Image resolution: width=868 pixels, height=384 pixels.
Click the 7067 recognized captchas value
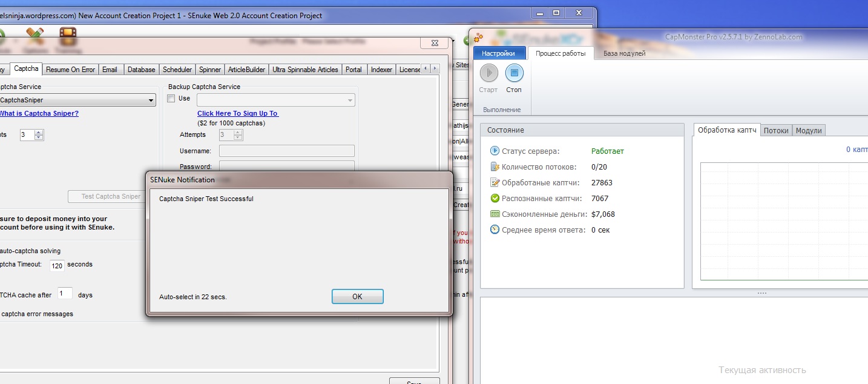point(600,198)
